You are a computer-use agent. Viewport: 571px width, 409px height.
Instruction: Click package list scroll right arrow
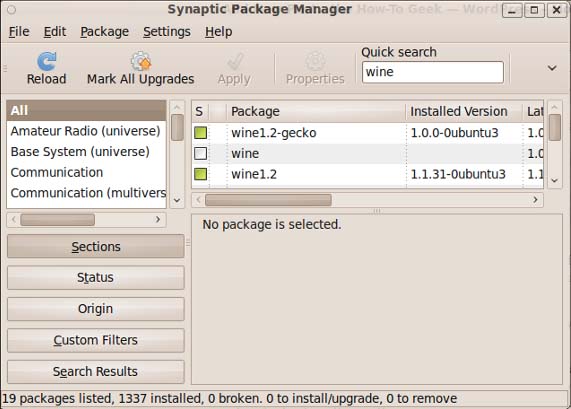(x=535, y=200)
